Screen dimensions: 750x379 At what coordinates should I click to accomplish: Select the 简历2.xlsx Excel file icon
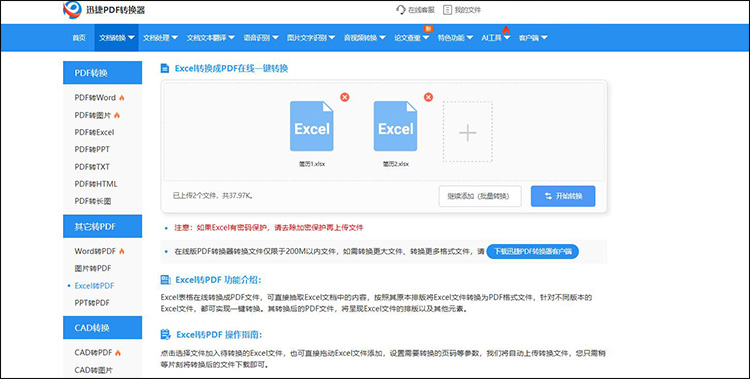[x=396, y=126]
